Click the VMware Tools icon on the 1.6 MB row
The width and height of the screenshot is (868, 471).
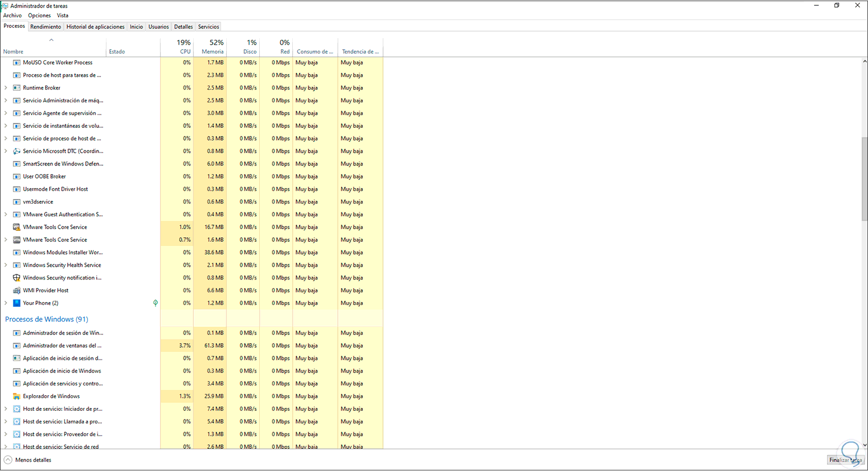[x=17, y=240]
